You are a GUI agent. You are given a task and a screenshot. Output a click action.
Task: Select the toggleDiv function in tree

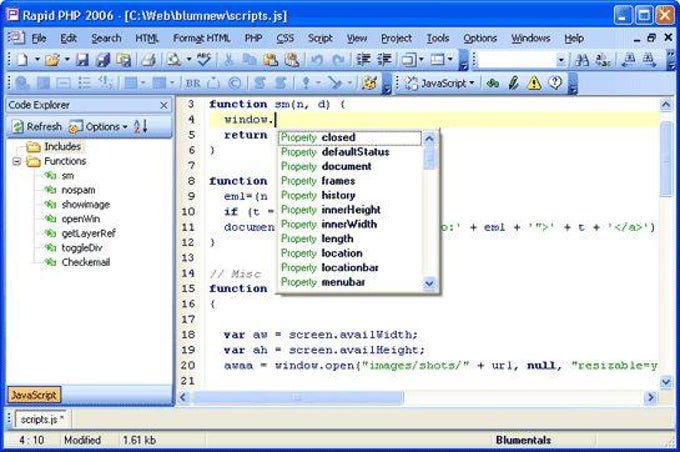[x=82, y=248]
